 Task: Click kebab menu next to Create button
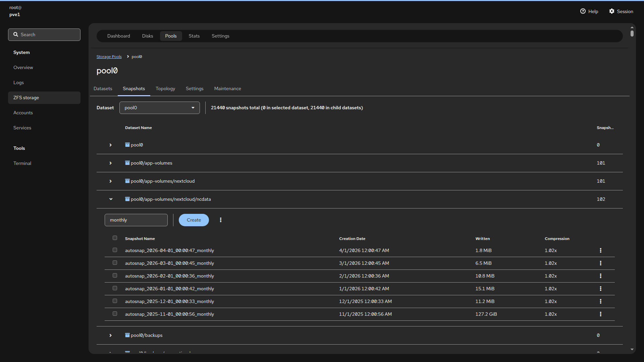click(220, 220)
